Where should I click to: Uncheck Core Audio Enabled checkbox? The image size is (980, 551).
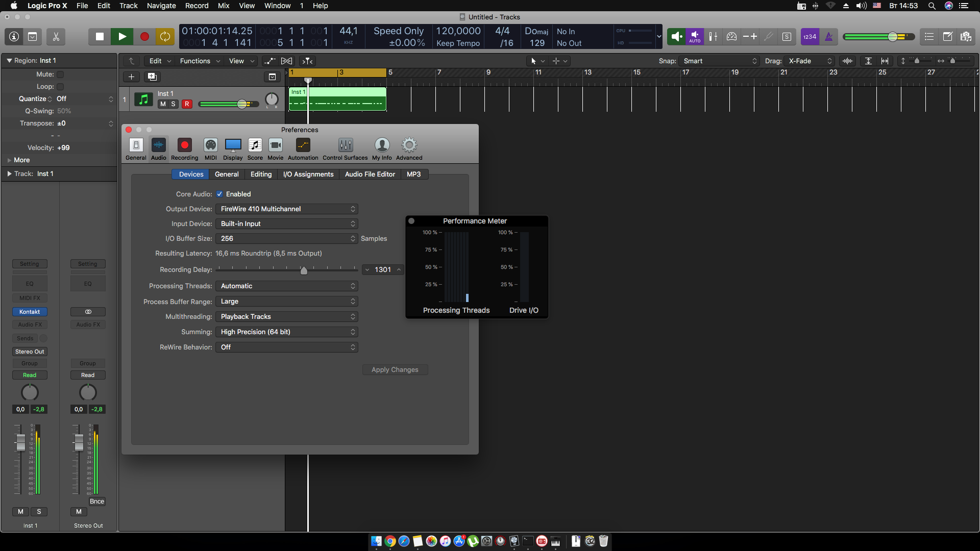pyautogui.click(x=219, y=194)
